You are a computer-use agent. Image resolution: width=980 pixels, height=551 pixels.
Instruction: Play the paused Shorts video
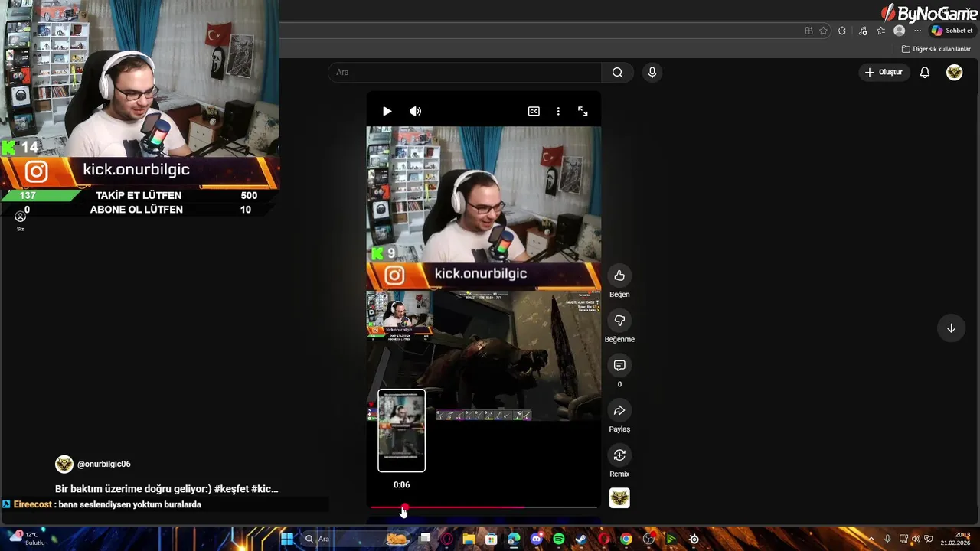pyautogui.click(x=387, y=111)
